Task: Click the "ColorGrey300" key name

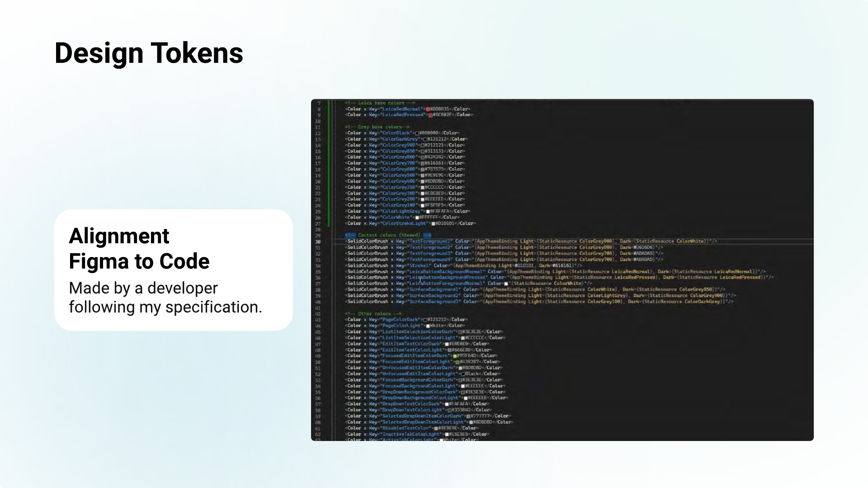Action: 398,193
